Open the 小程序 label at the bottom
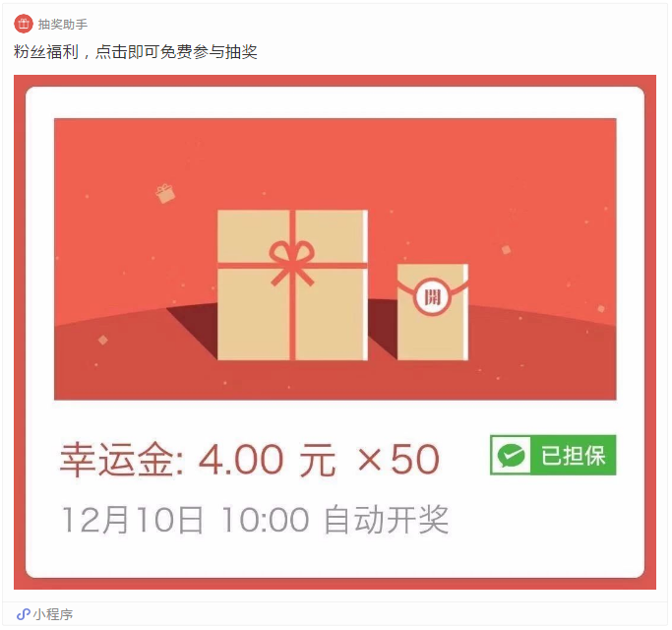Viewport: 672px width, 630px height. [53, 614]
